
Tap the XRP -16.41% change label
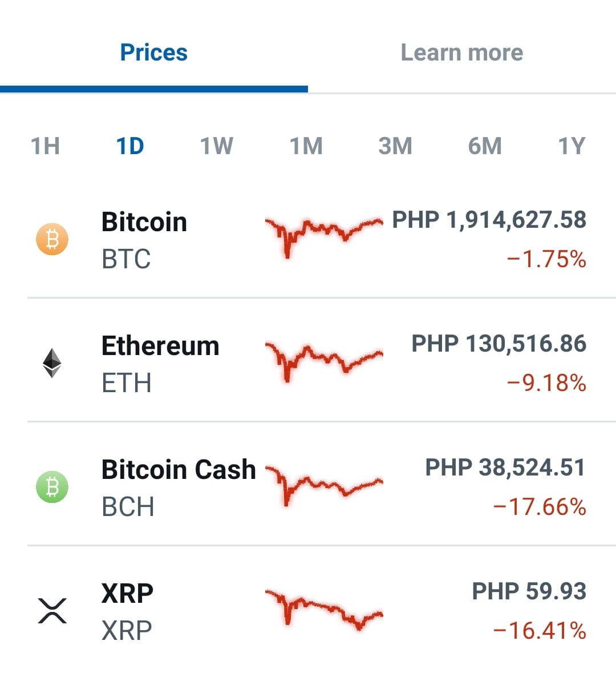click(539, 630)
